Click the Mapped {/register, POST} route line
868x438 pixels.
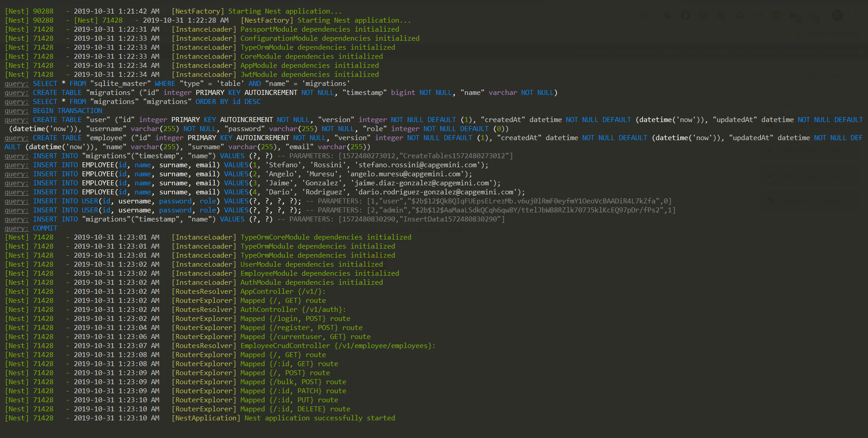tap(301, 328)
